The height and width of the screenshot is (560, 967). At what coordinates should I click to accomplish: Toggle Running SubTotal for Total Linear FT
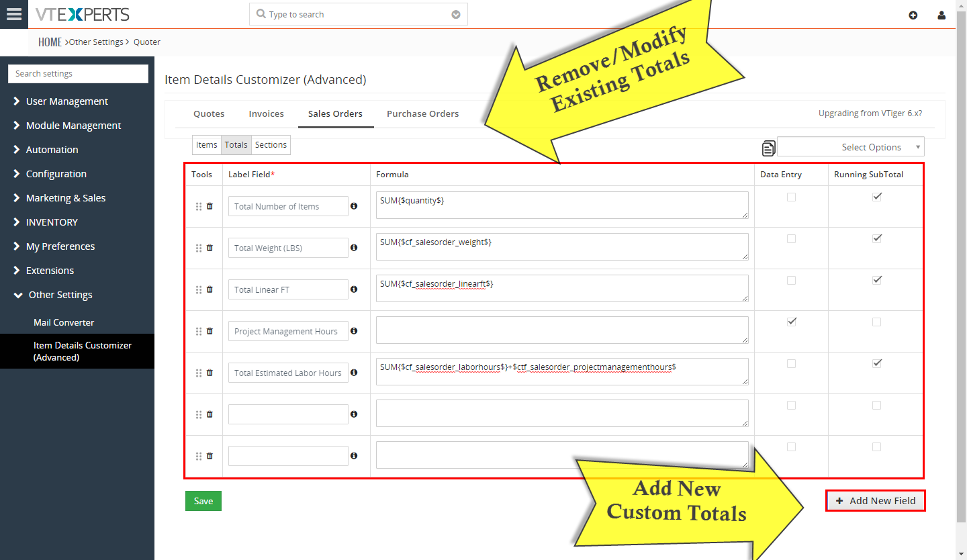[x=876, y=281]
